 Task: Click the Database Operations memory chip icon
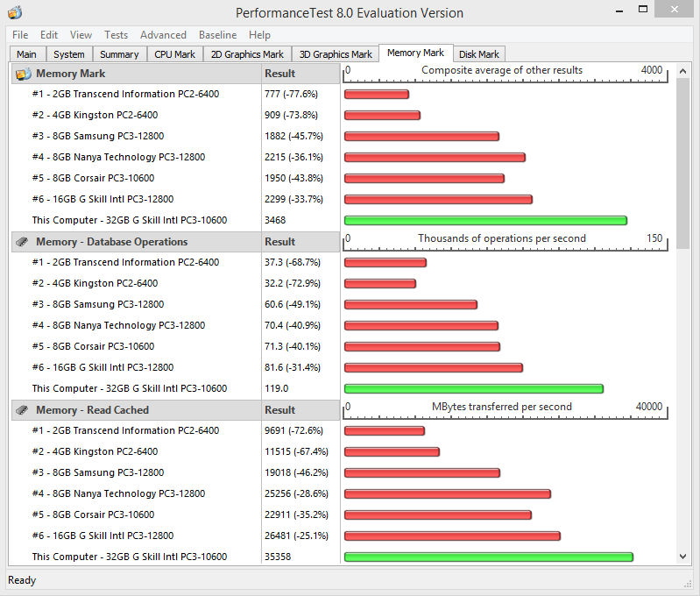point(24,242)
